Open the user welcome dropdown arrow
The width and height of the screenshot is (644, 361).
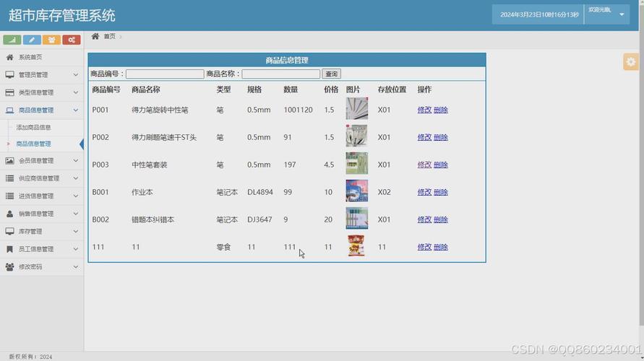pos(622,14)
